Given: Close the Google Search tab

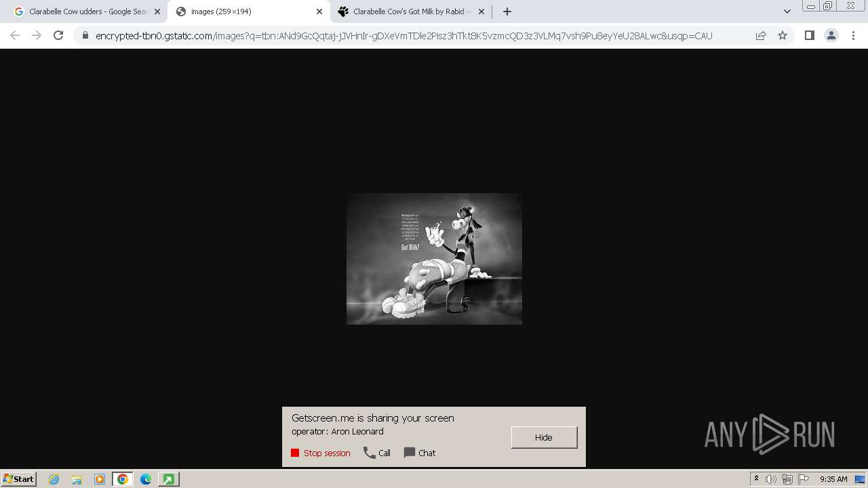Looking at the screenshot, I should [x=157, y=12].
